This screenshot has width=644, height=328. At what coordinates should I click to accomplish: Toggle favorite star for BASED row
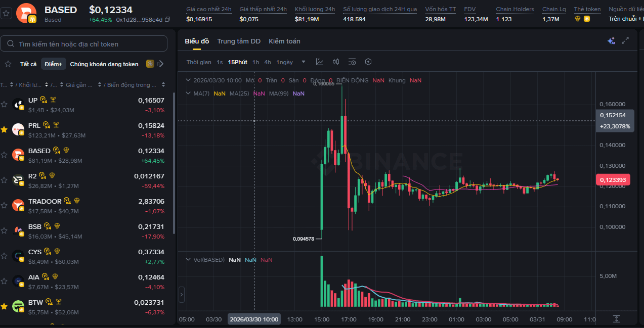[x=4, y=155]
